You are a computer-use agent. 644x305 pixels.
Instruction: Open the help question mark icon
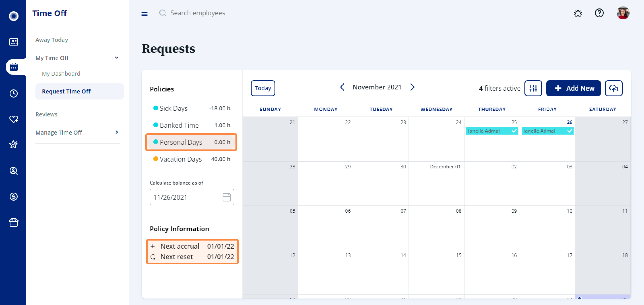(x=599, y=13)
